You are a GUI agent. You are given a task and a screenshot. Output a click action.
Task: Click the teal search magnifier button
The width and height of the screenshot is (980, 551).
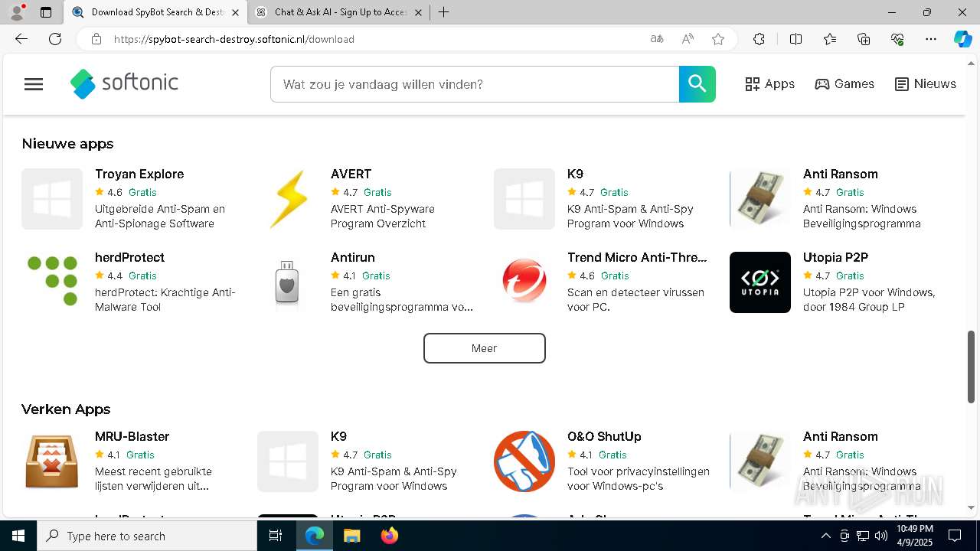point(697,84)
